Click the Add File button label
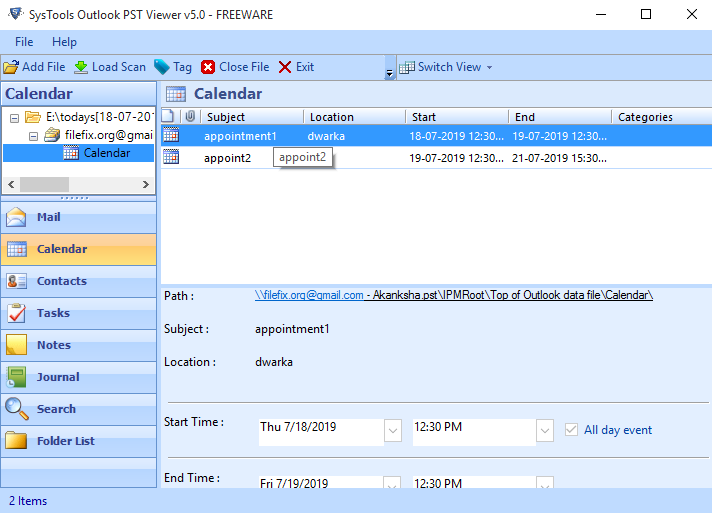The height and width of the screenshot is (513, 712). pos(44,67)
